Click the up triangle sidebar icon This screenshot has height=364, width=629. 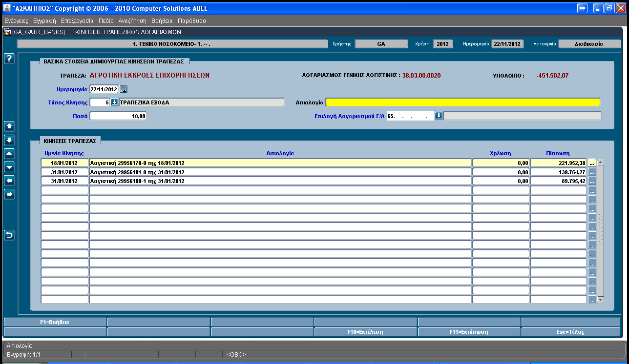point(9,153)
